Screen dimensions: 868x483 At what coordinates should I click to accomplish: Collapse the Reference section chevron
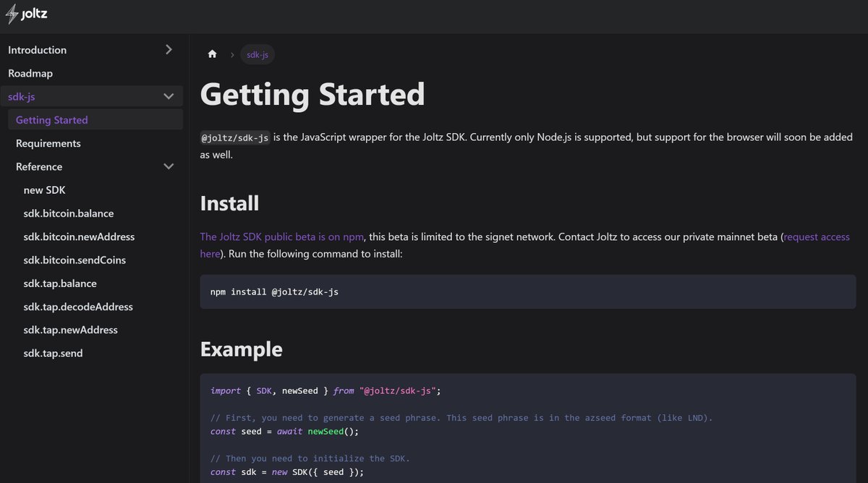[169, 166]
